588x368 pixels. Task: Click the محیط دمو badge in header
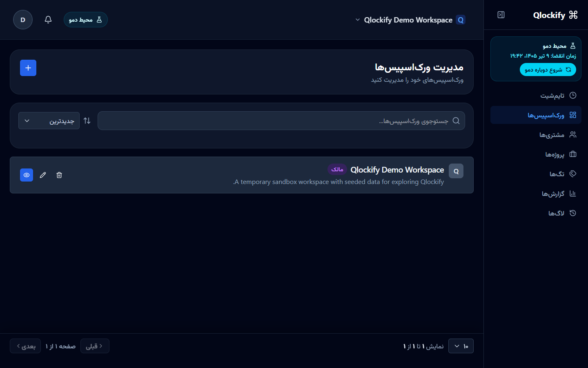pyautogui.click(x=86, y=20)
